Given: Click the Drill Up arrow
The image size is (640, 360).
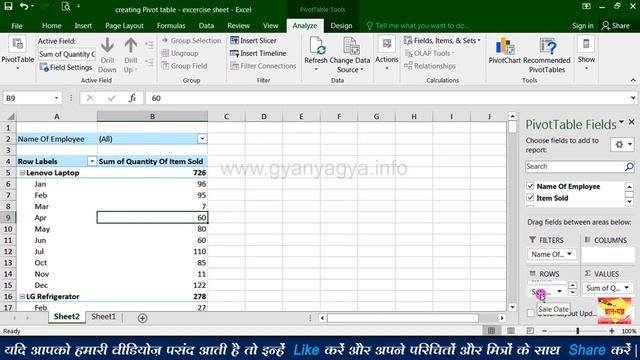Looking at the screenshot, I should click(x=131, y=55).
